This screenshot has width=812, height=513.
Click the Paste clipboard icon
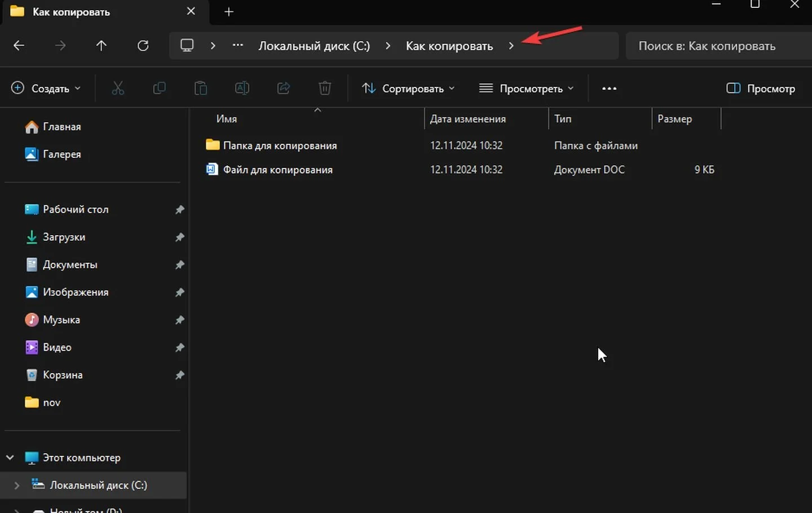coord(201,89)
